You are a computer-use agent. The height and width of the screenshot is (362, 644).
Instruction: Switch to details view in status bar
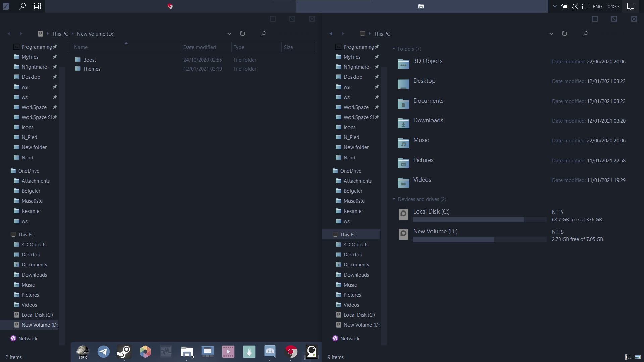coord(628,357)
